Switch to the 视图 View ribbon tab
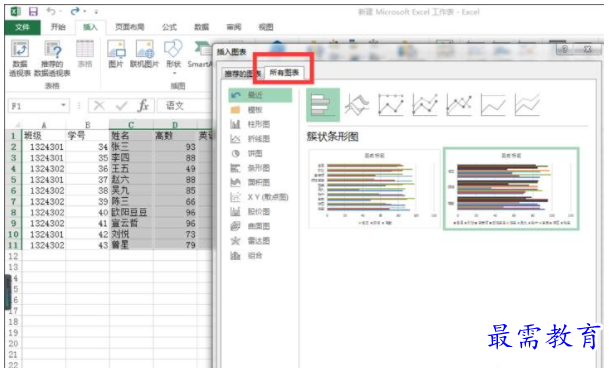Screen dimensions: 609x368 (266, 27)
